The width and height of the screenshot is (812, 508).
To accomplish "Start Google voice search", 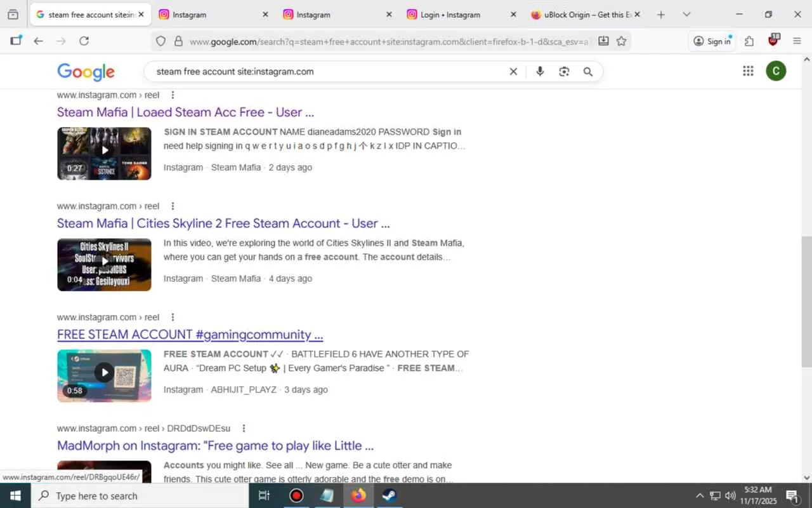I will click(540, 72).
